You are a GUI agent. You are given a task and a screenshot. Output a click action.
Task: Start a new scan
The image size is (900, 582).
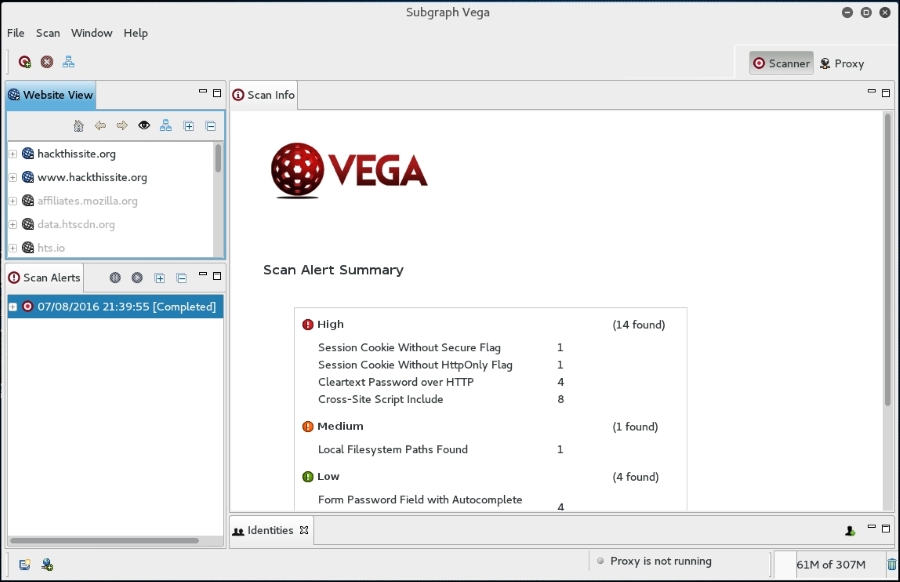click(x=23, y=61)
